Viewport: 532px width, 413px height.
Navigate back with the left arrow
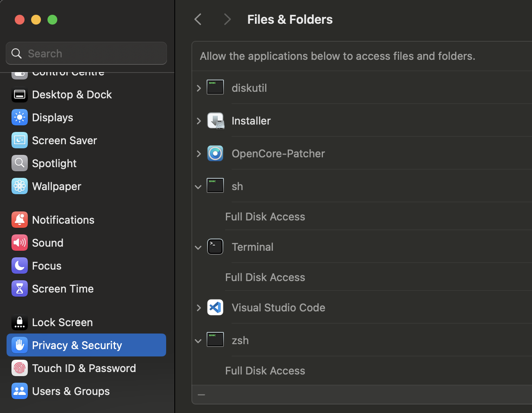point(198,19)
